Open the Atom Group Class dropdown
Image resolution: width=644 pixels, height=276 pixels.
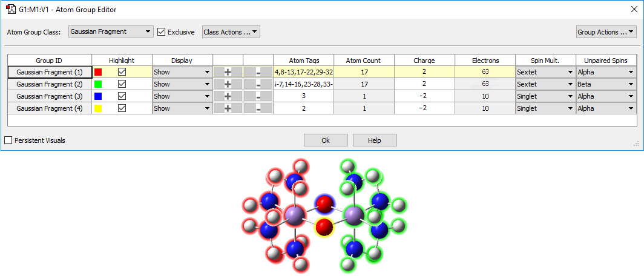[x=110, y=32]
